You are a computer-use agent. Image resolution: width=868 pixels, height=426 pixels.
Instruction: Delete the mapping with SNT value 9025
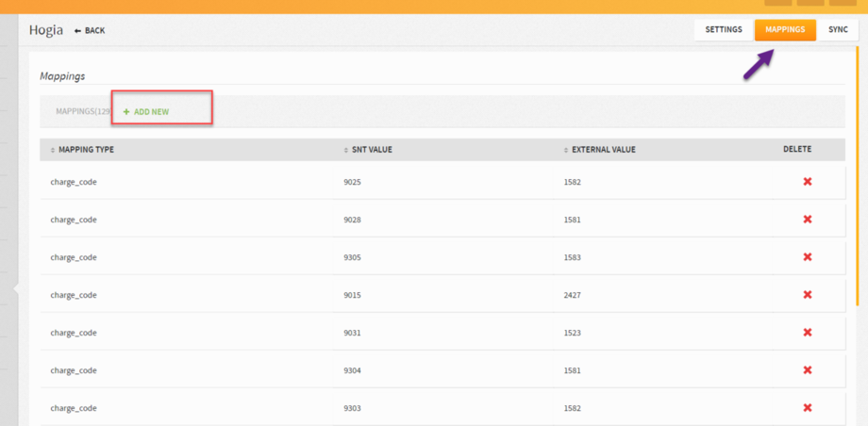click(807, 182)
